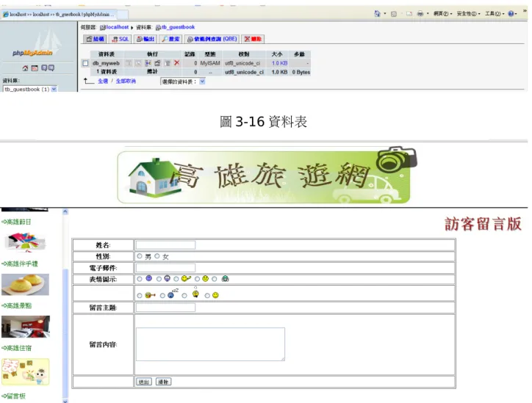Click the 全部取消 uncheck all link

pyautogui.click(x=126, y=81)
